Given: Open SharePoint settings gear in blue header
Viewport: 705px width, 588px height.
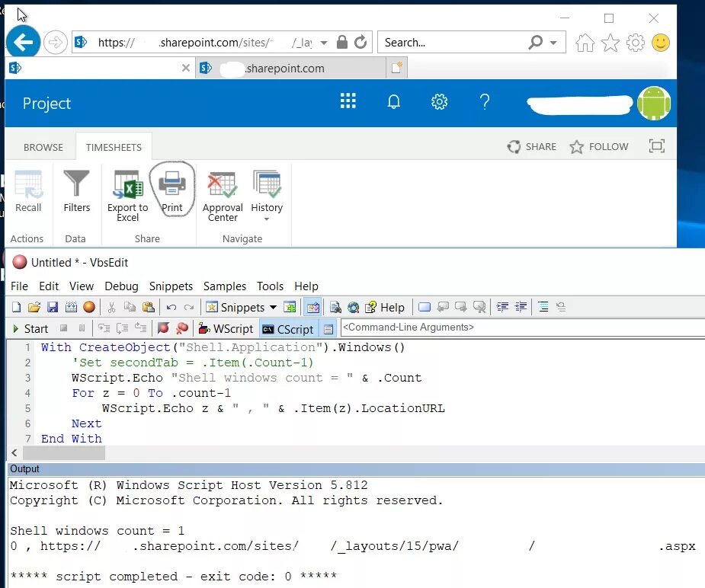Looking at the screenshot, I should (x=439, y=101).
